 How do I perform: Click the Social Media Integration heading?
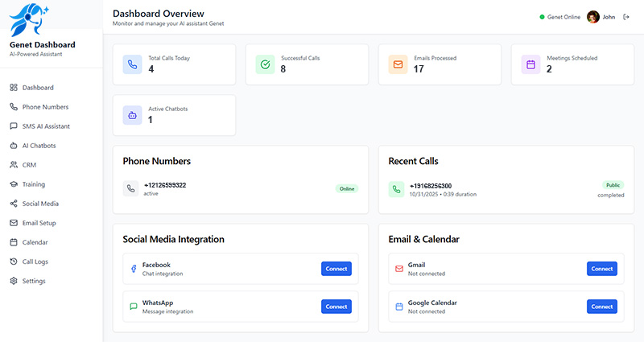tap(173, 239)
